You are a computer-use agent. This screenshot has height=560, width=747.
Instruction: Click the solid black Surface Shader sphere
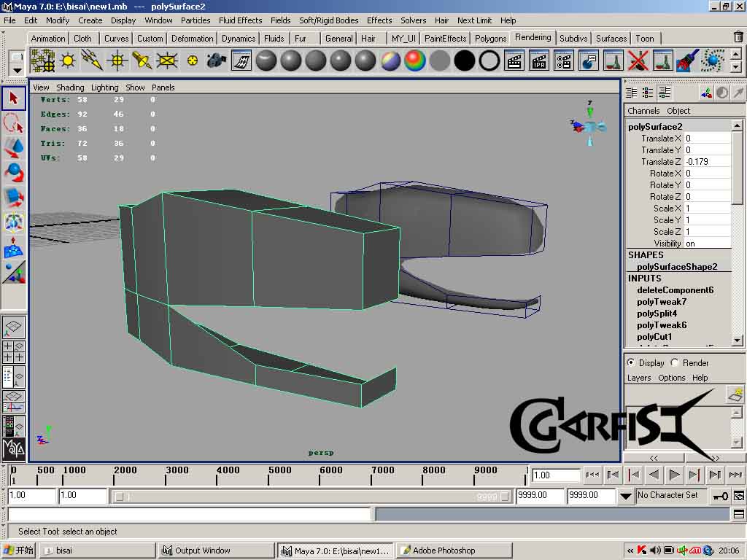click(x=465, y=61)
